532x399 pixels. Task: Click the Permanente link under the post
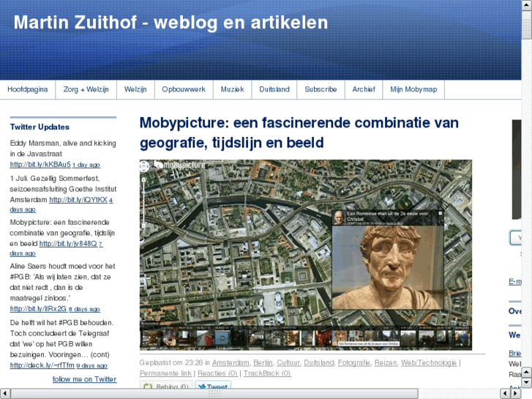165,373
